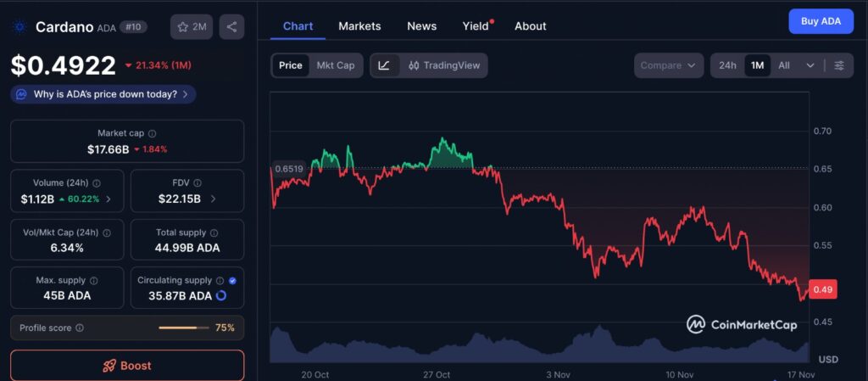Click the $1.12B volume value
This screenshot has width=868, height=381.
[x=37, y=199]
